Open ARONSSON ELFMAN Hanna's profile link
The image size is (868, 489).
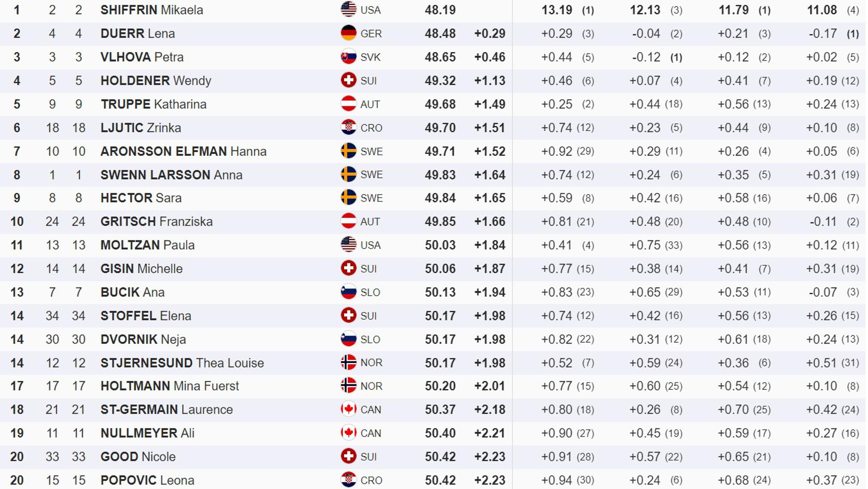[183, 151]
